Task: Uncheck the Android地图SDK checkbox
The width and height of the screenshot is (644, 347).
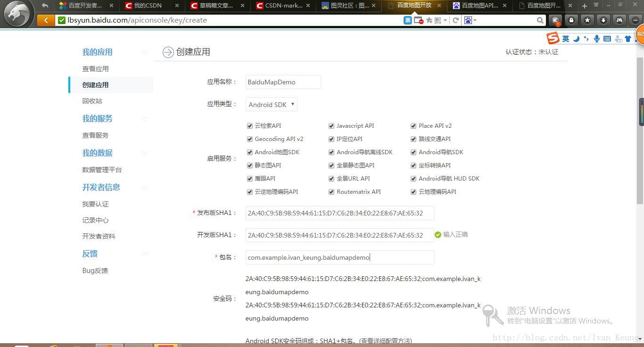Action: coord(250,152)
